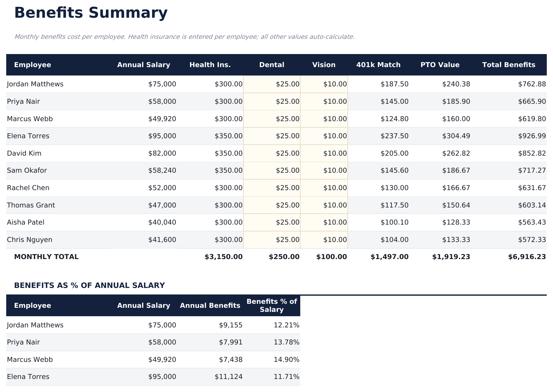Click the Health Ins. column header
This screenshot has height=392, width=553.
point(210,65)
